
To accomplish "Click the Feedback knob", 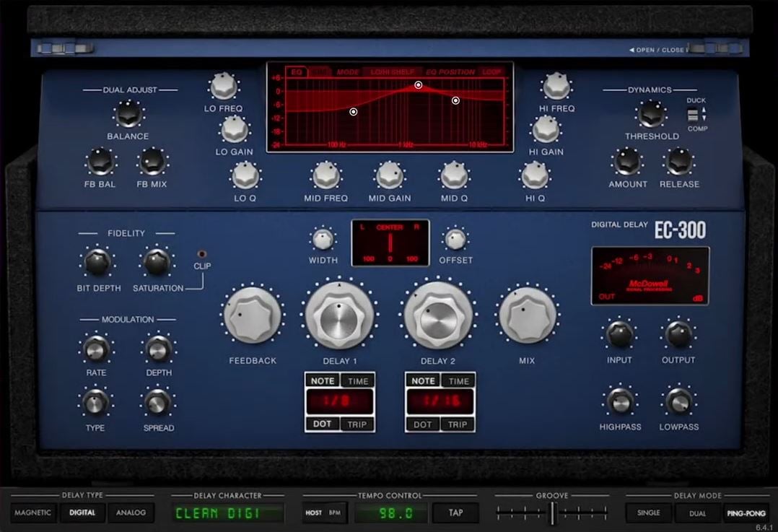I will [x=252, y=315].
